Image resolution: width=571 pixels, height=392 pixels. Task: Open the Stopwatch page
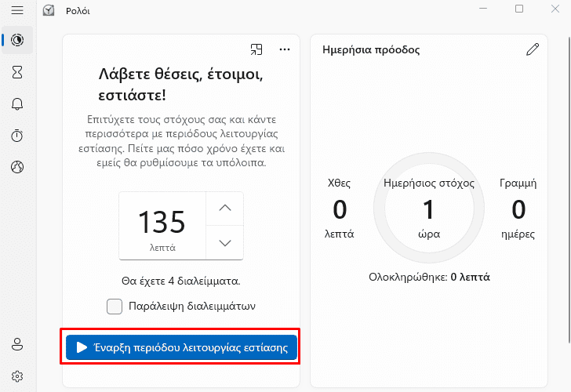click(x=17, y=136)
